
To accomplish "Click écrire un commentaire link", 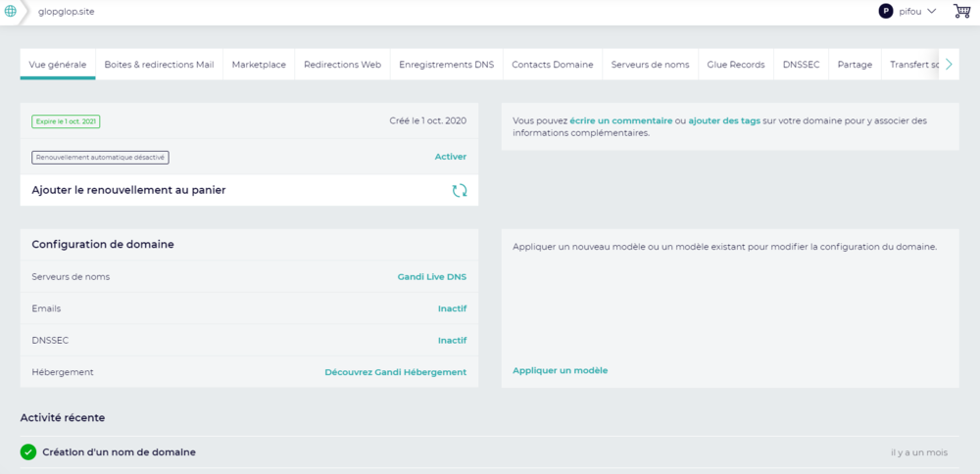I will 621,120.
